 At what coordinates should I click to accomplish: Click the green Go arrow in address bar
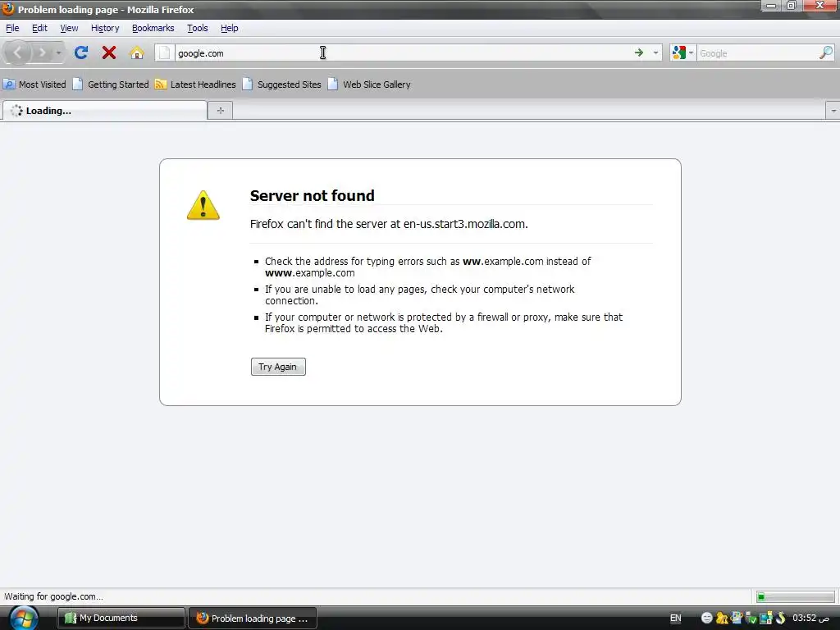coord(638,52)
